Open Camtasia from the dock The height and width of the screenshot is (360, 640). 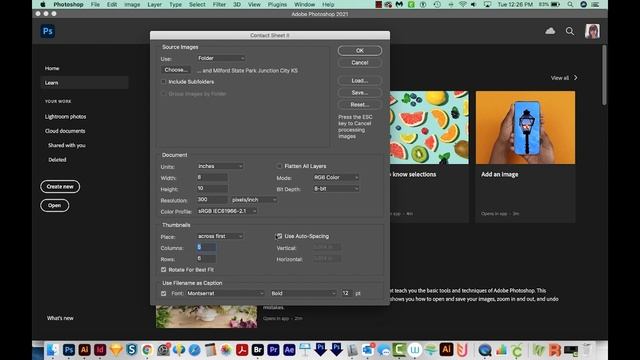(x=399, y=350)
